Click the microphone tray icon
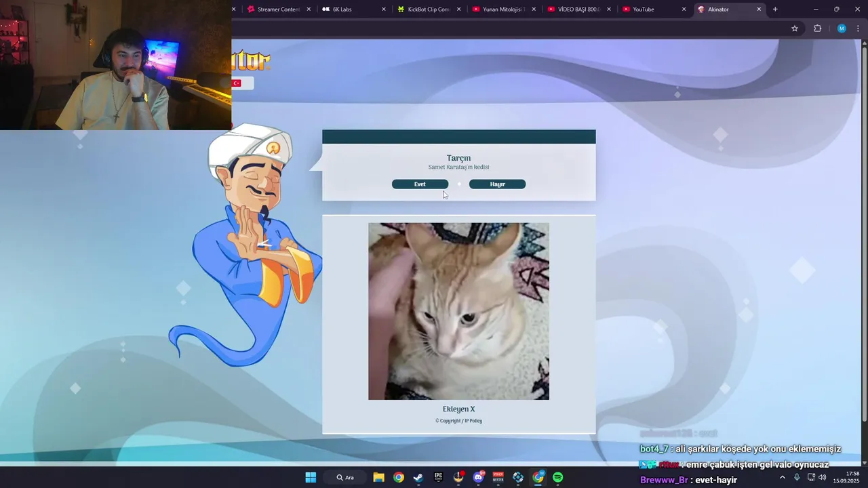Screen dimensions: 868x488 [x=797, y=477]
